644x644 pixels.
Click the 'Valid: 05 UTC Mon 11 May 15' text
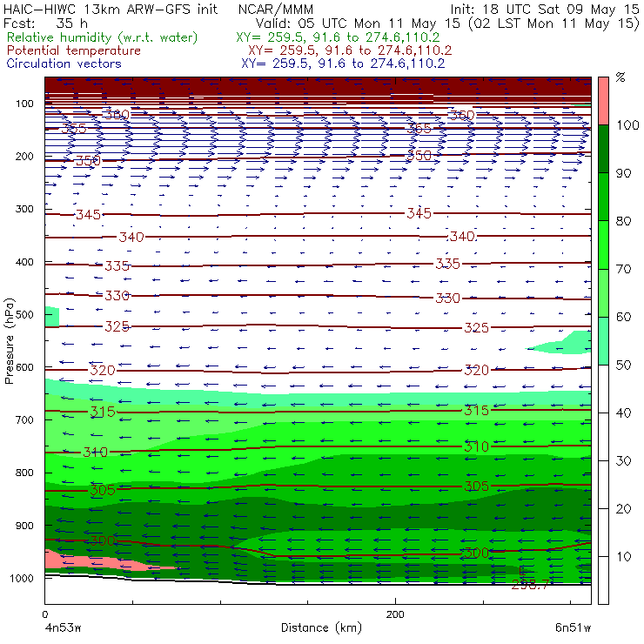pyautogui.click(x=358, y=23)
